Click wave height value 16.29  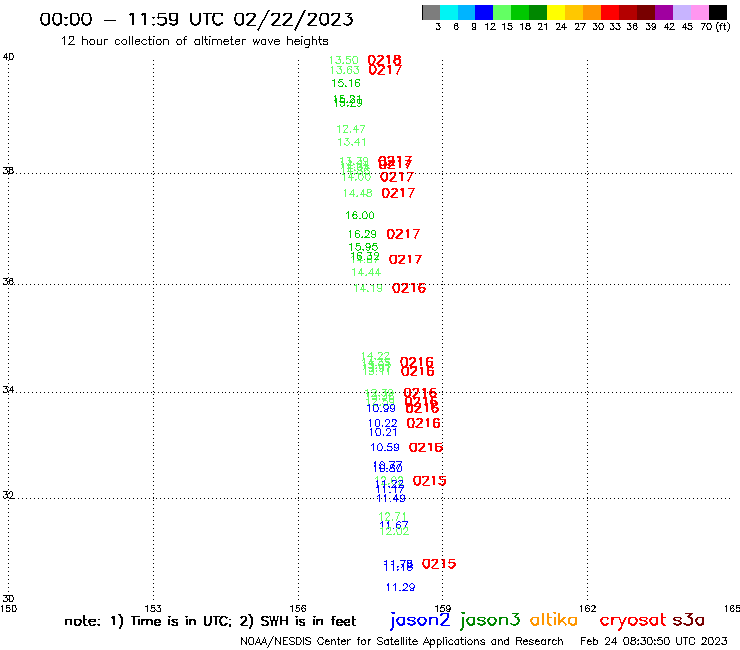[362, 235]
